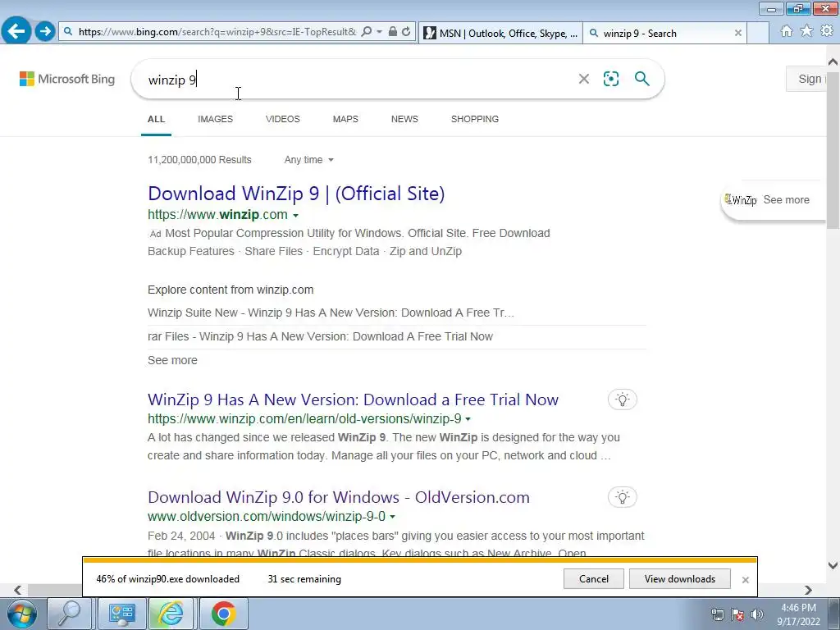Expand the arrow next to https://www.winzip.com

click(295, 216)
